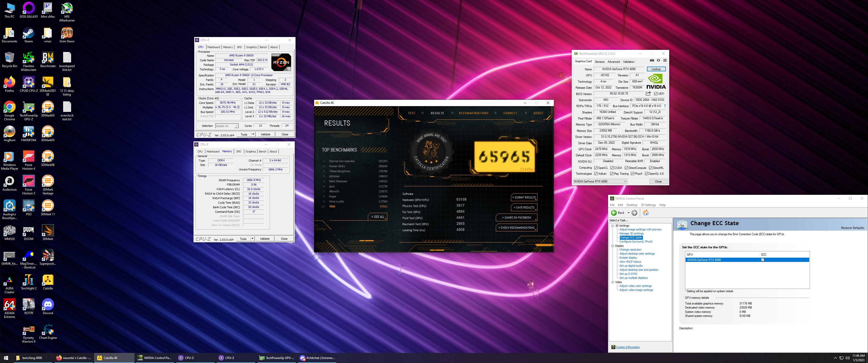Open Discord desktop icon
868x363 pixels.
coord(47,307)
